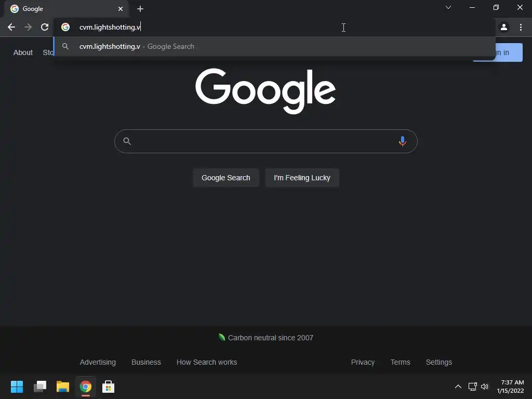
Task: Reload the page with the refresh icon
Action: (45, 27)
